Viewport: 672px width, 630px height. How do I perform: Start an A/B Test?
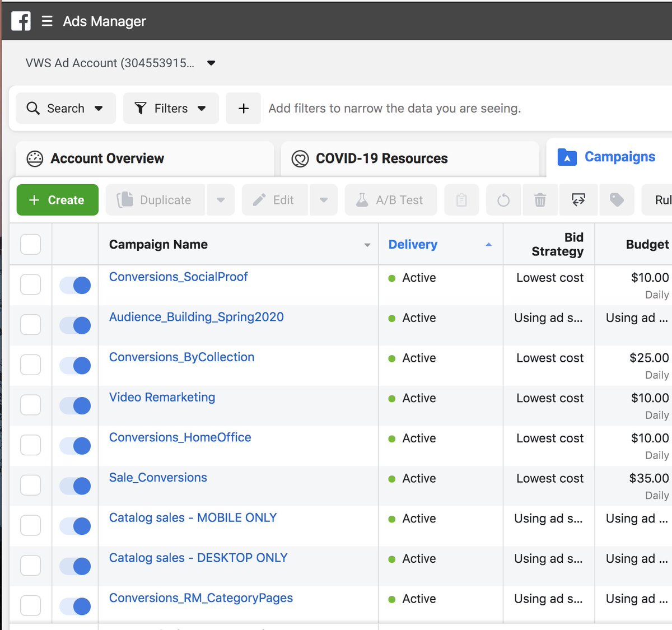[x=391, y=200]
